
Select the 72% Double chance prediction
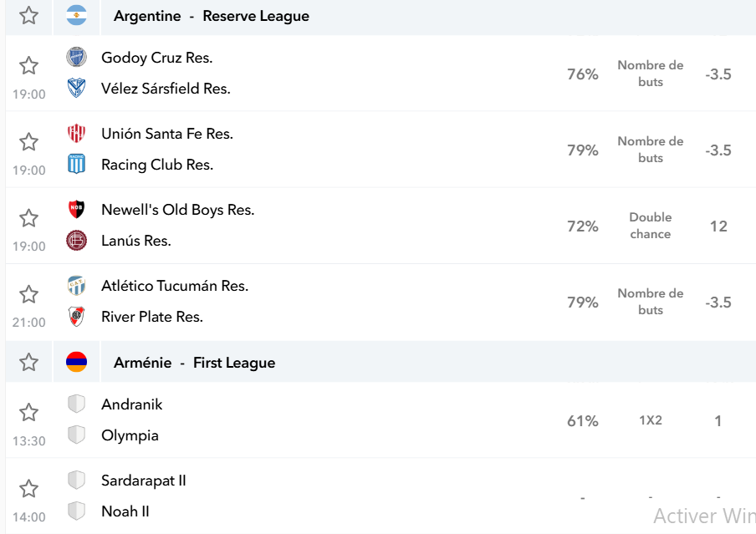click(x=649, y=226)
